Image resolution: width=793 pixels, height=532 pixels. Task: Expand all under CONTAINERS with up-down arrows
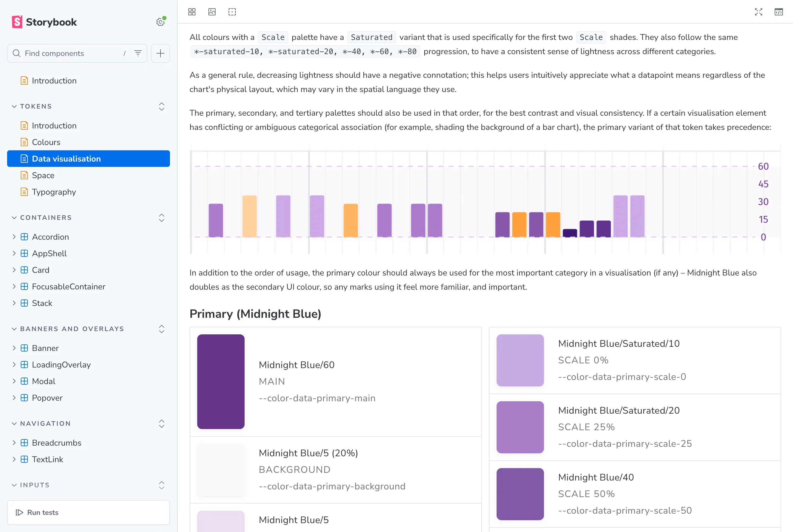click(162, 218)
